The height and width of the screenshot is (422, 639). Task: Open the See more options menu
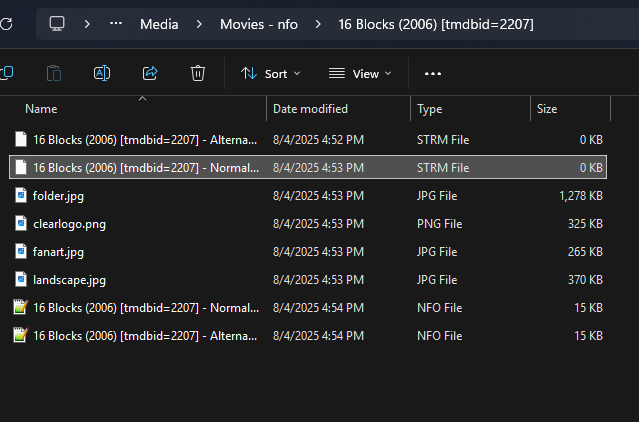(x=433, y=73)
